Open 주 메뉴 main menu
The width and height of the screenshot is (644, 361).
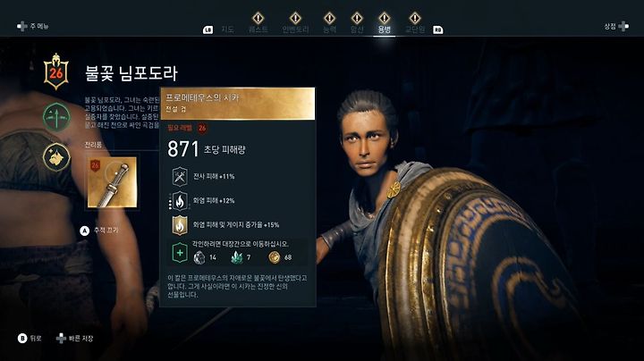[33, 26]
